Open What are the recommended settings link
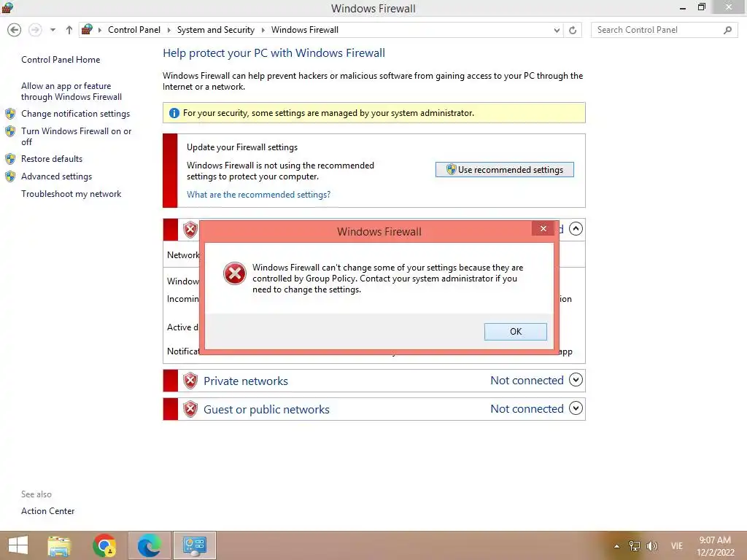The image size is (747, 560). click(x=258, y=194)
